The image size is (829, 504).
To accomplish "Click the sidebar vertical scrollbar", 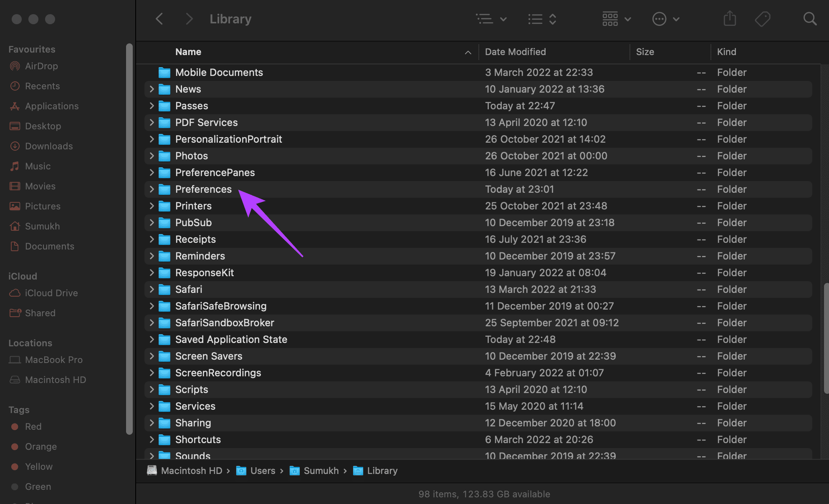I will 129,239.
